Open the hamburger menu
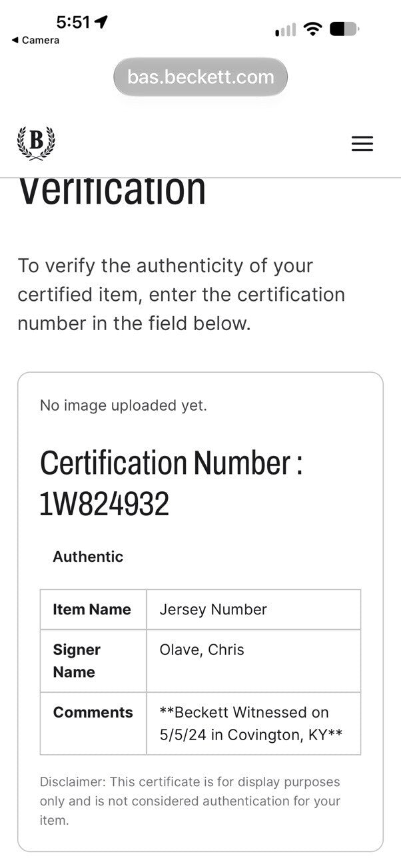 click(x=362, y=144)
